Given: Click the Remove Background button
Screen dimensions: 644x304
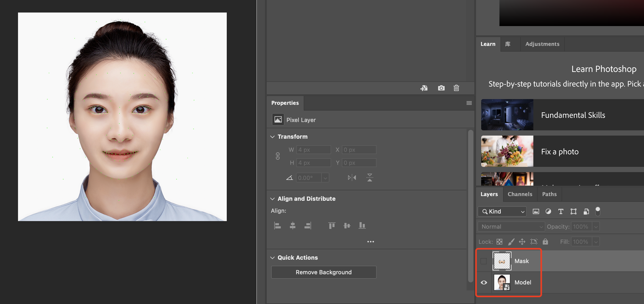Looking at the screenshot, I should (324, 272).
